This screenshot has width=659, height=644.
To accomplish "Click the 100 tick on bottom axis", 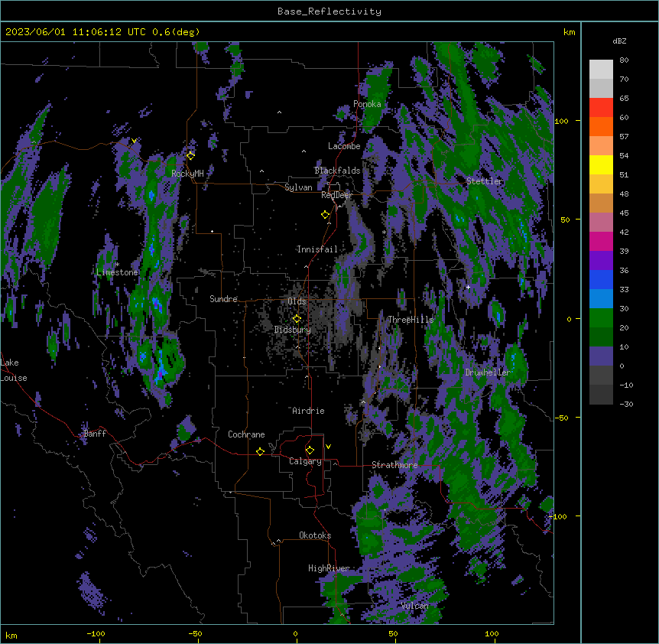I will tap(492, 633).
